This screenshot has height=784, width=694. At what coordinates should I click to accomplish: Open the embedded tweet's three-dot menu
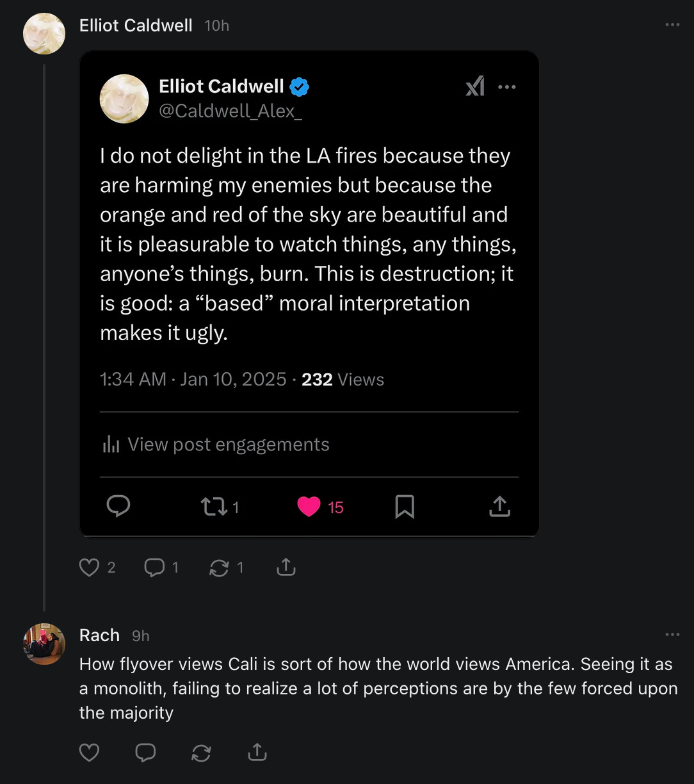click(x=506, y=87)
